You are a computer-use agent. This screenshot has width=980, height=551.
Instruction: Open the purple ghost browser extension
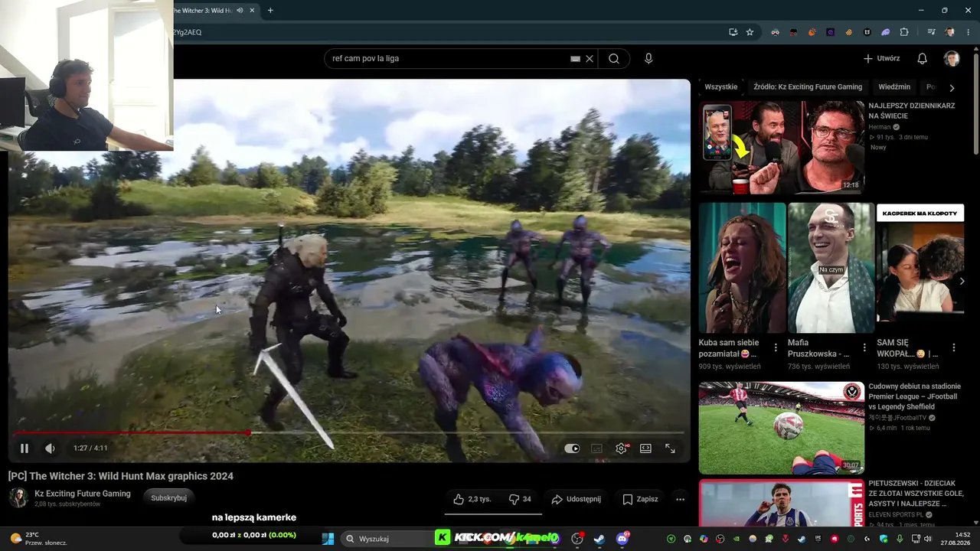pyautogui.click(x=886, y=32)
